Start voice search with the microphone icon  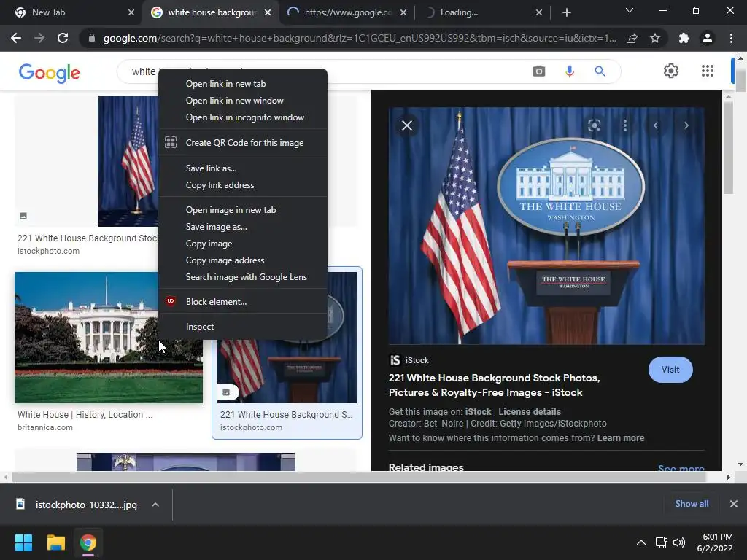(569, 71)
